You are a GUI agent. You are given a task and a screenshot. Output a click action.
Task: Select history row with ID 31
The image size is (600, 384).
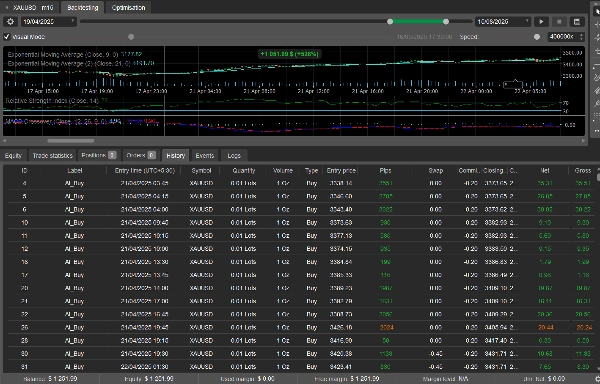[300, 367]
